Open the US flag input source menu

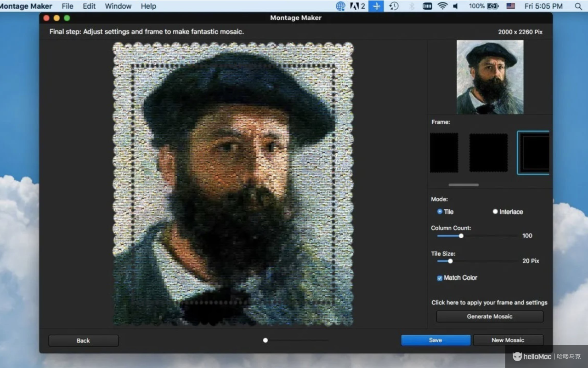[510, 6]
